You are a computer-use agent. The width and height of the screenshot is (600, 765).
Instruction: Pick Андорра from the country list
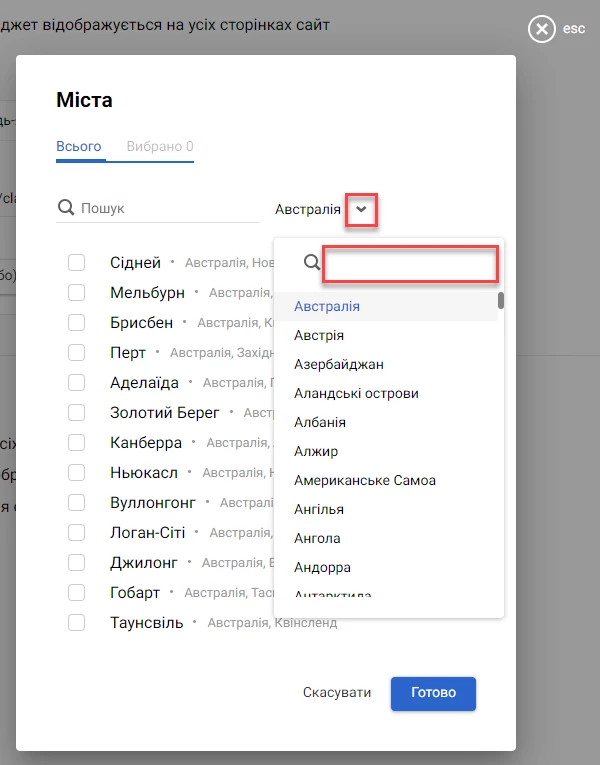point(386,567)
